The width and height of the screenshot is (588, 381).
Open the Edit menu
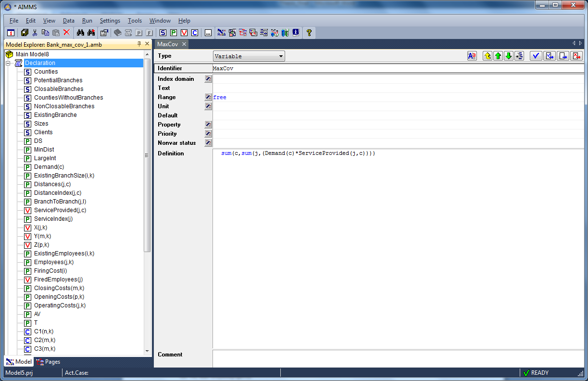pyautogui.click(x=31, y=21)
